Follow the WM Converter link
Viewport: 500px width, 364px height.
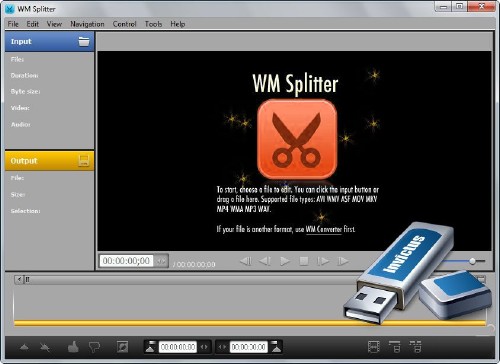pyautogui.click(x=324, y=229)
